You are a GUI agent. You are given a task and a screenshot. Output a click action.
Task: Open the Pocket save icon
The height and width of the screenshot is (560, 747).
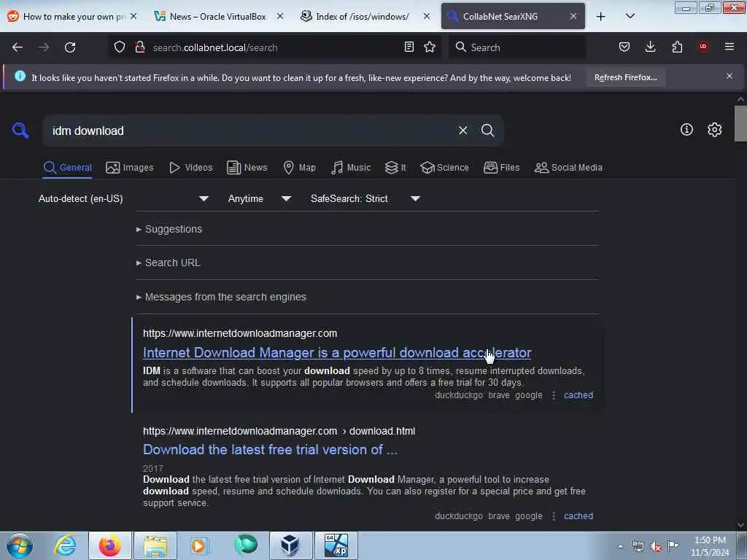[x=624, y=47]
